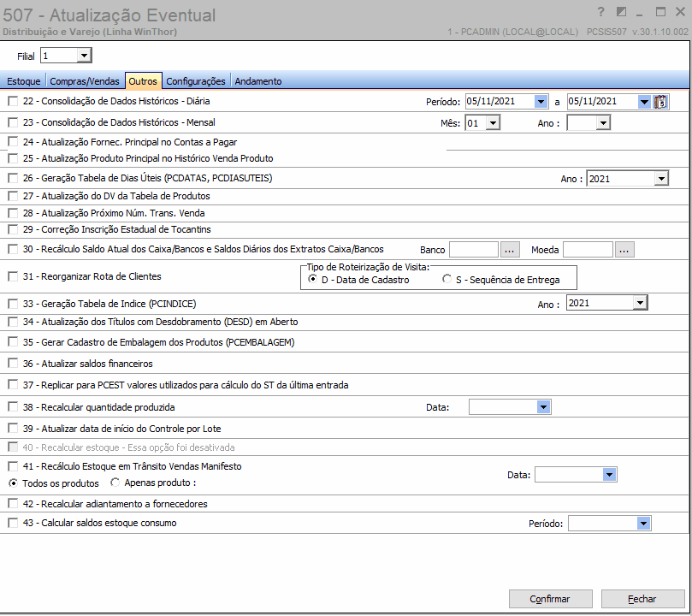
Task: Check 39 Atualizar data de início do Controle
Action: [13, 429]
